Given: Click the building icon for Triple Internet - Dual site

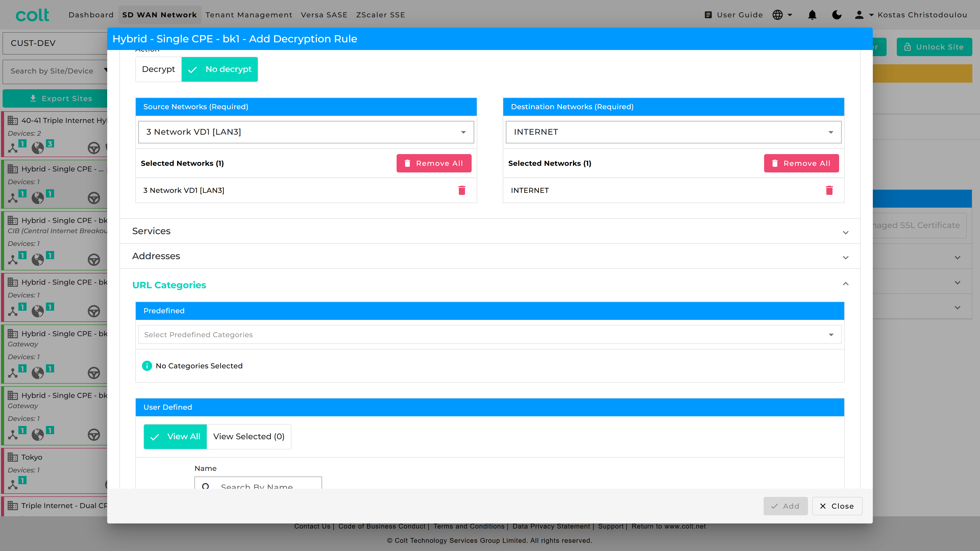Looking at the screenshot, I should coord(13,506).
